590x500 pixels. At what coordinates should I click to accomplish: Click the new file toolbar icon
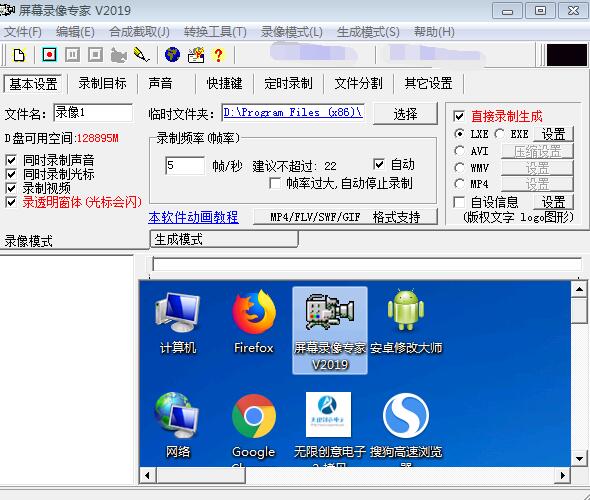19,55
